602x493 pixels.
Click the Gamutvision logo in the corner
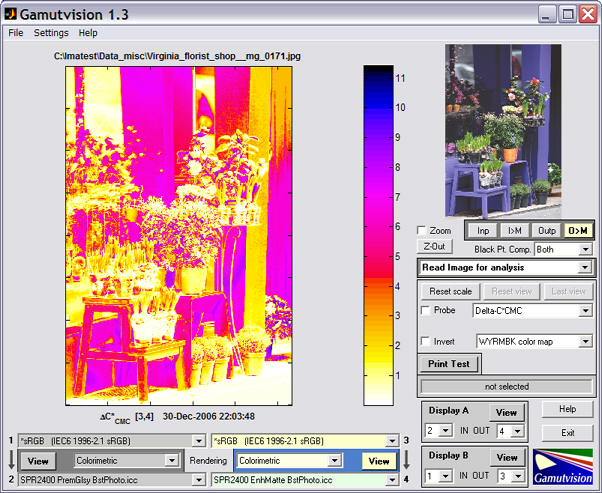coord(563,467)
